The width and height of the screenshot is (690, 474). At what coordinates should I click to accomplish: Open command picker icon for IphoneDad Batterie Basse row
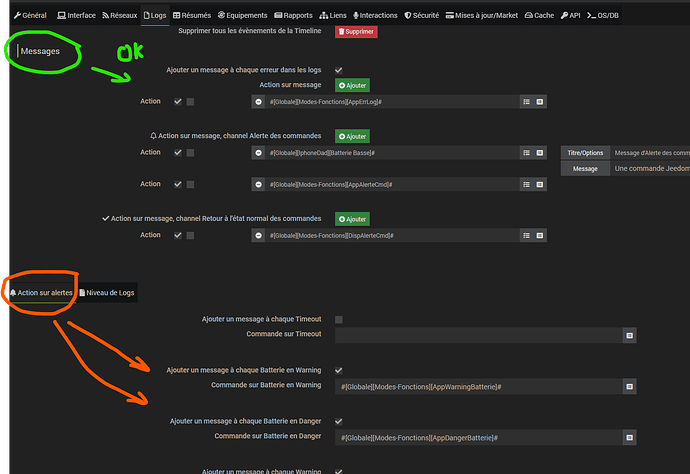[x=540, y=153]
